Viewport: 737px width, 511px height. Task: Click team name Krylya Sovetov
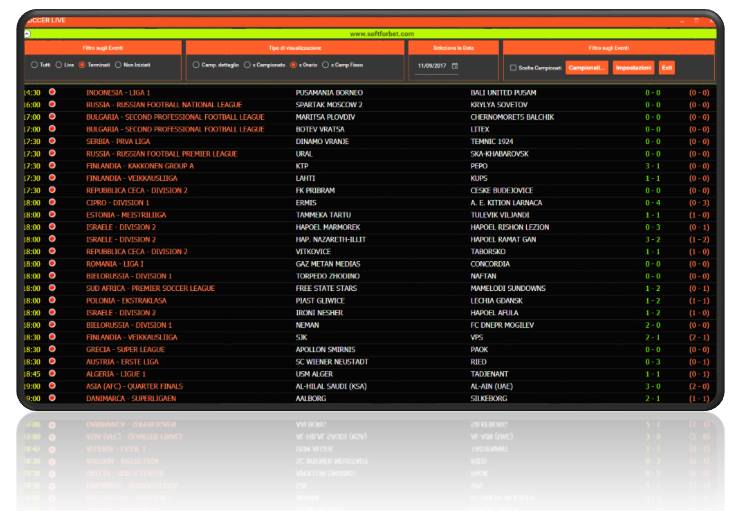499,105
